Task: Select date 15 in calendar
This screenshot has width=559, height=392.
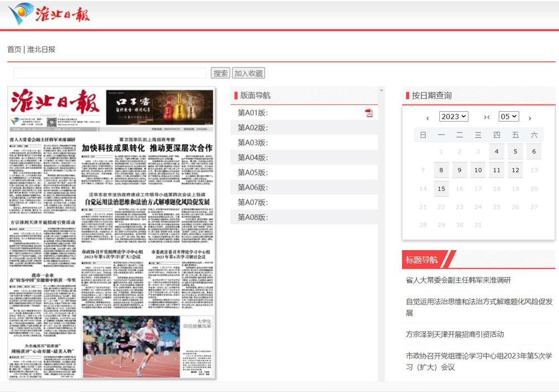Action: click(441, 189)
